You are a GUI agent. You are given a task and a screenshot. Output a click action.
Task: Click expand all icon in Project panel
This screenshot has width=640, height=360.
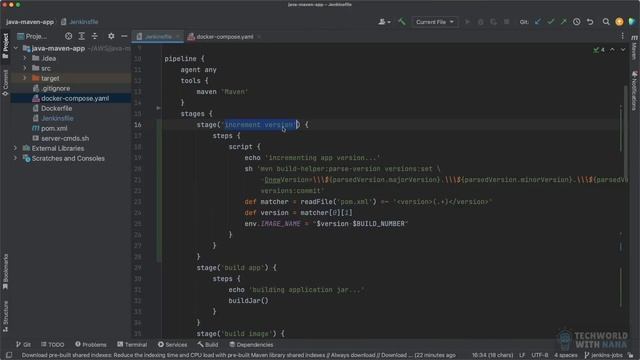[82, 36]
